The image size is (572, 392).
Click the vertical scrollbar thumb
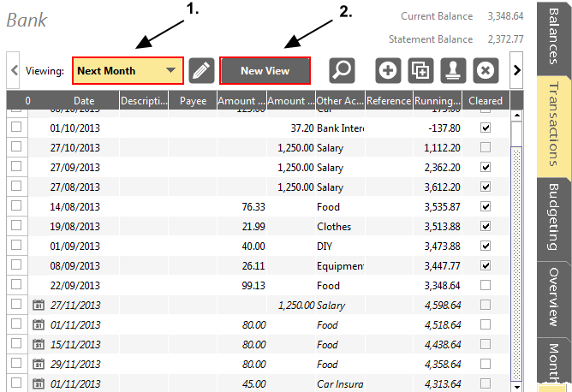[516, 264]
